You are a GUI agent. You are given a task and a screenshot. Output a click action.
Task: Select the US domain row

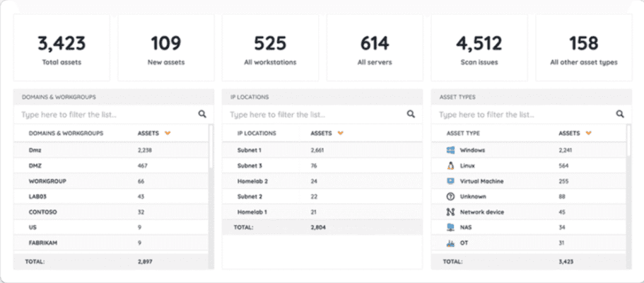coord(111,228)
